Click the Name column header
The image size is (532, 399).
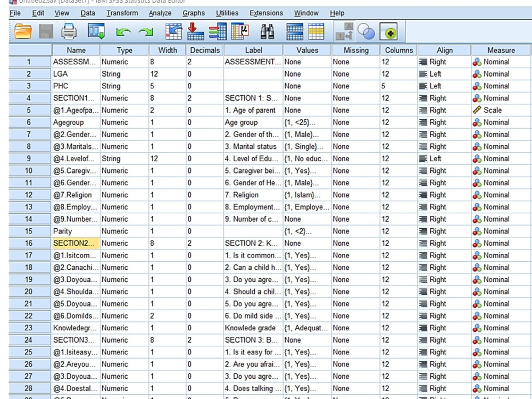pos(76,50)
